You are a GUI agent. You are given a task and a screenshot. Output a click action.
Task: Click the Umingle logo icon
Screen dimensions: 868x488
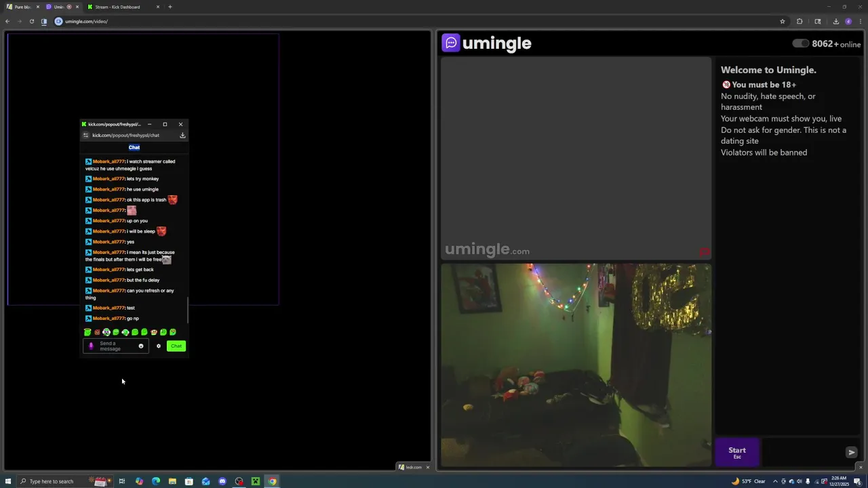[x=451, y=43]
